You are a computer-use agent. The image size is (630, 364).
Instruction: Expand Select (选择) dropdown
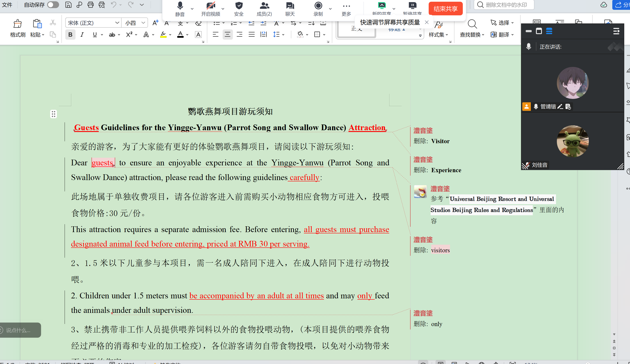(512, 23)
